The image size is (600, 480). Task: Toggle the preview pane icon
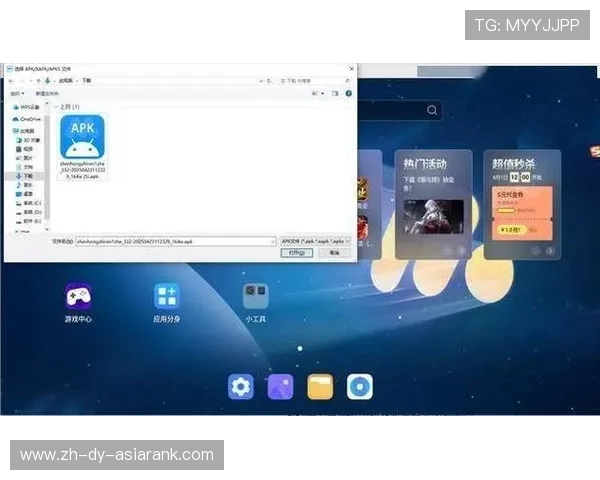tap(335, 93)
